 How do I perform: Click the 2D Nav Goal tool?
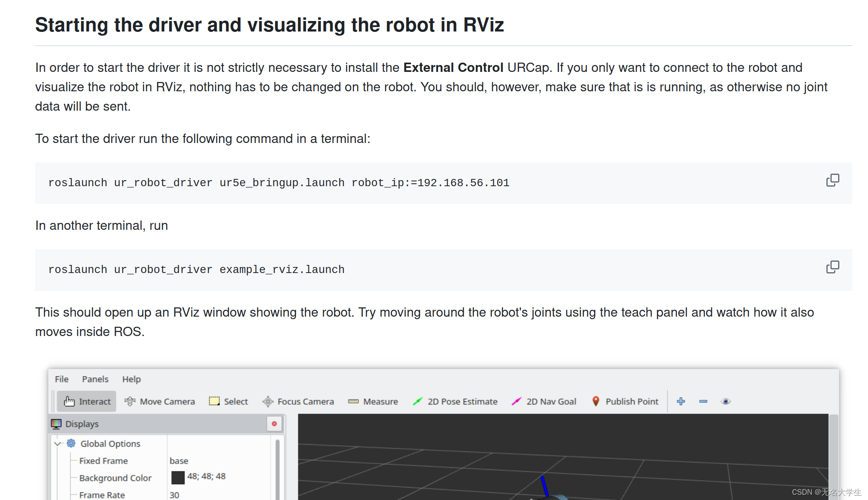pyautogui.click(x=544, y=401)
